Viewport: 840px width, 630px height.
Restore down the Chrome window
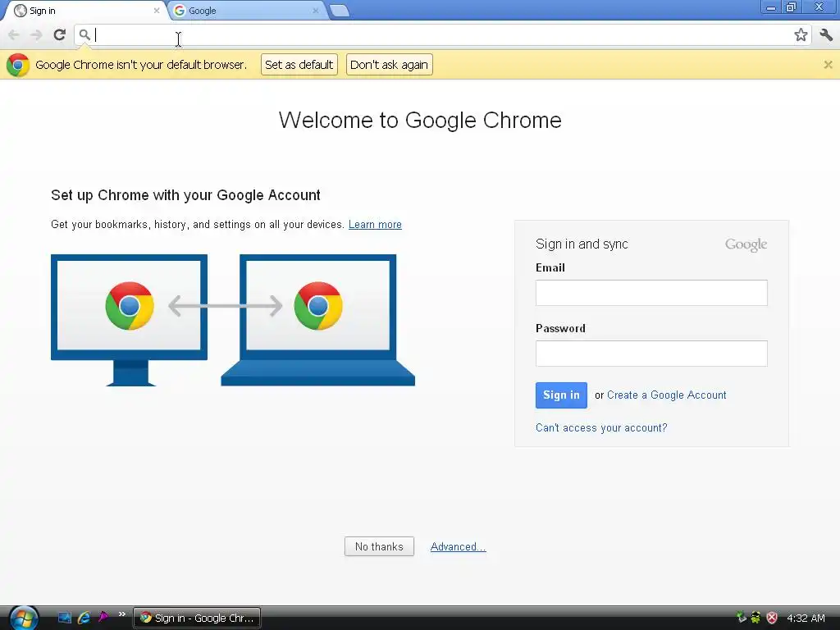tap(791, 7)
